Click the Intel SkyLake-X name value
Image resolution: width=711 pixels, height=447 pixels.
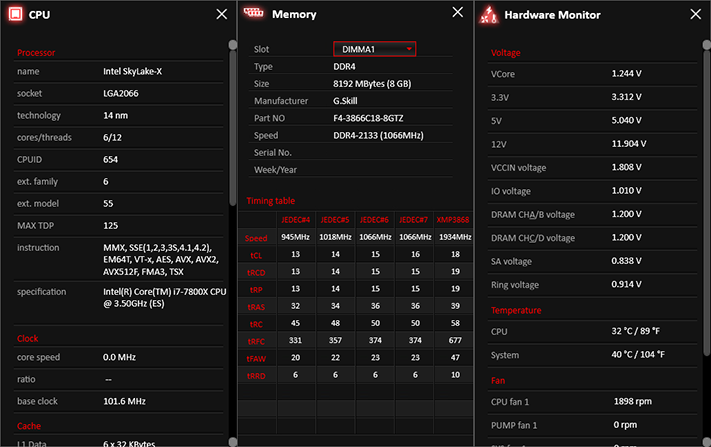pos(132,71)
